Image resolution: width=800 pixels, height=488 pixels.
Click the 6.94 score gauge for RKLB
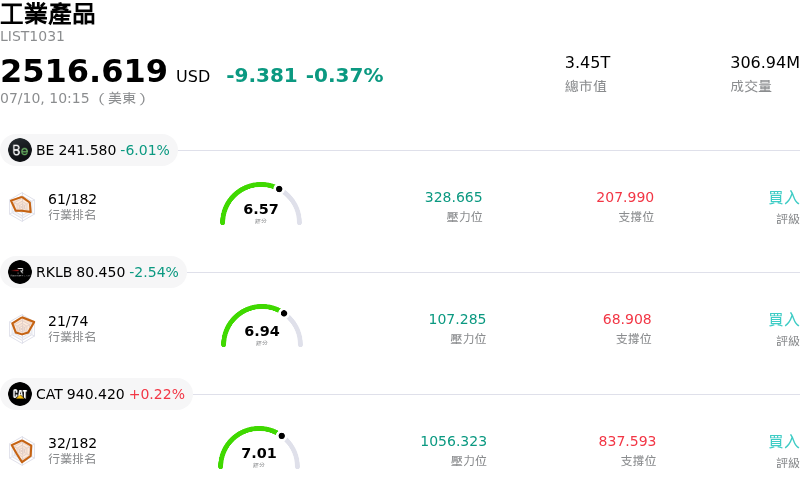pyautogui.click(x=262, y=326)
